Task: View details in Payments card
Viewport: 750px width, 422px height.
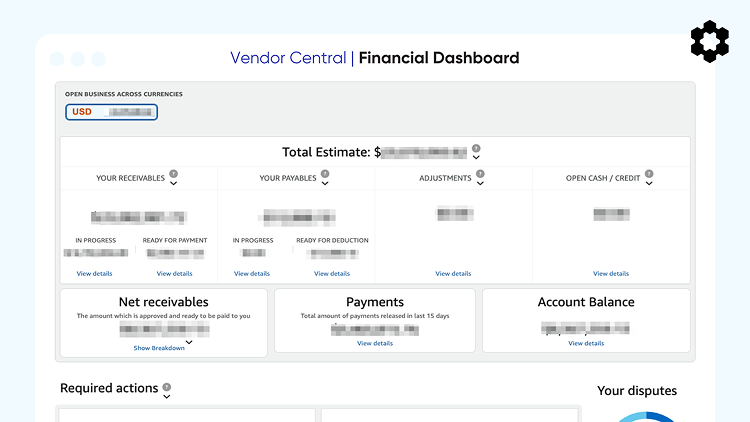Action: click(375, 344)
